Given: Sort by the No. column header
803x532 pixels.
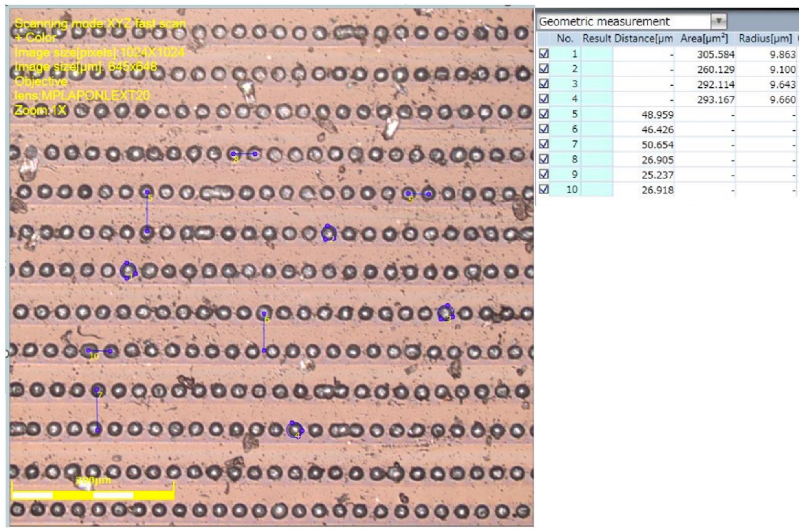Looking at the screenshot, I should [565, 39].
